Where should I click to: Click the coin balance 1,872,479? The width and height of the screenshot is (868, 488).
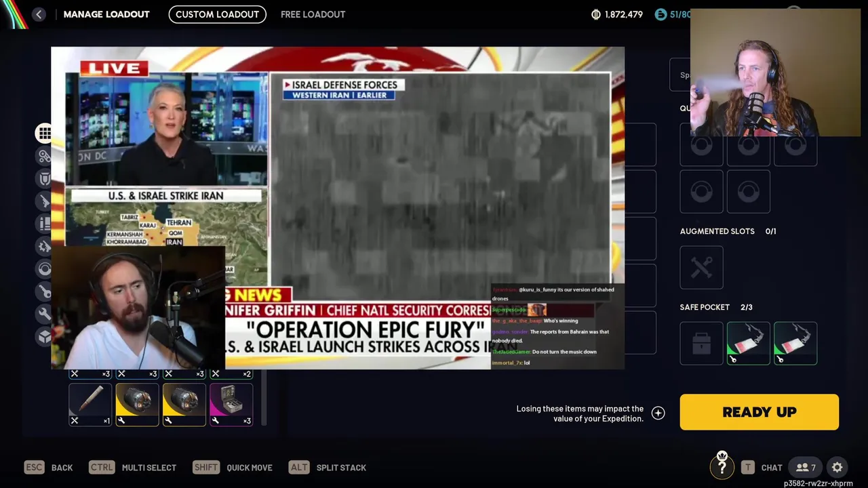click(616, 14)
